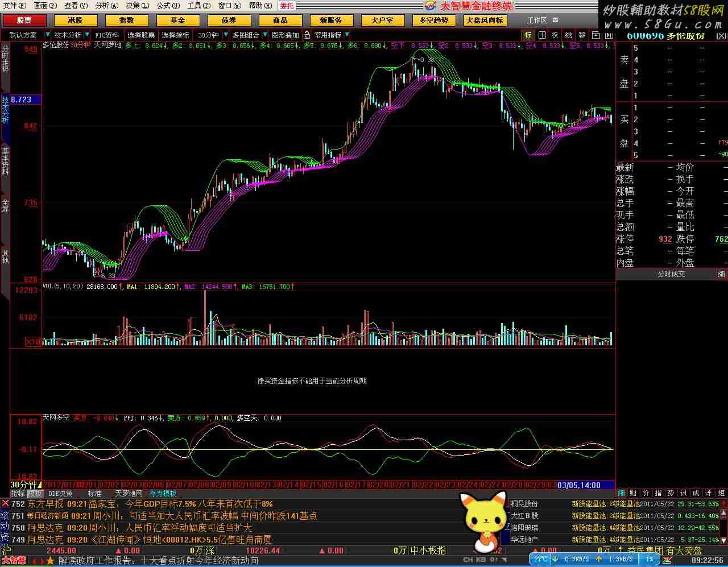The height and width of the screenshot is (567, 728).
Task: Click the 大智慧 logo in status bar
Action: point(13,561)
